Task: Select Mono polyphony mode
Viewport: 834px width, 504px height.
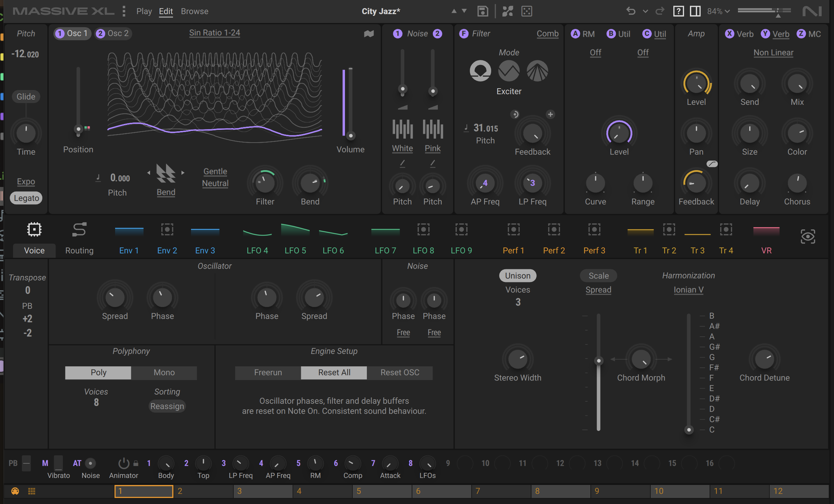Action: (164, 372)
